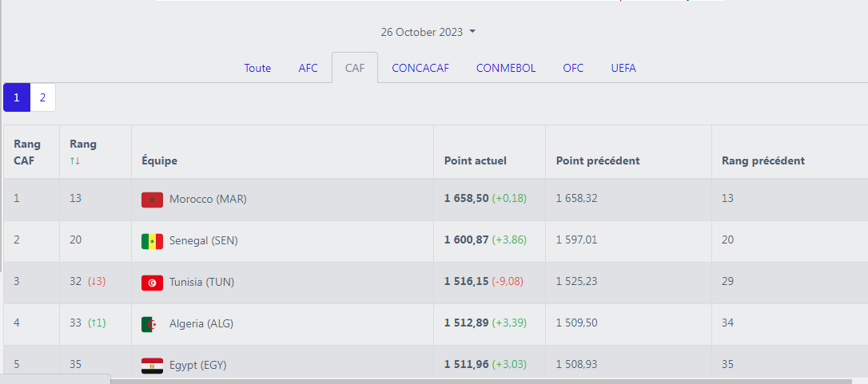This screenshot has height=384, width=868.
Task: Click the Tunisia flag icon
Action: point(152,283)
